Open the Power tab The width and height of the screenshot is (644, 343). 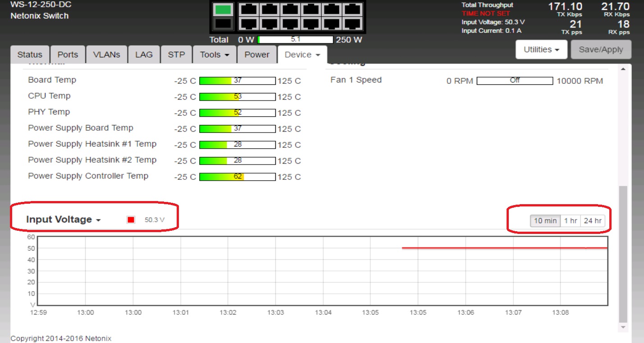(257, 55)
